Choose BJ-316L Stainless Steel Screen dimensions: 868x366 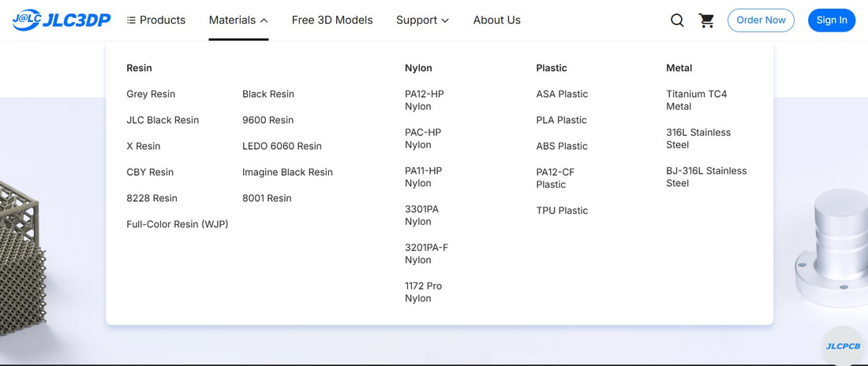[706, 177]
